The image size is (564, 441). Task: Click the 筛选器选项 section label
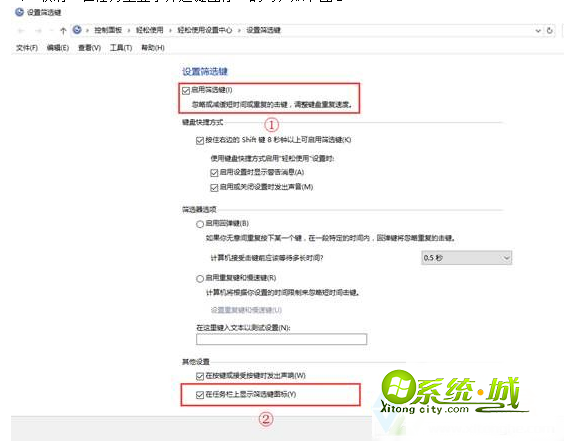[199, 210]
